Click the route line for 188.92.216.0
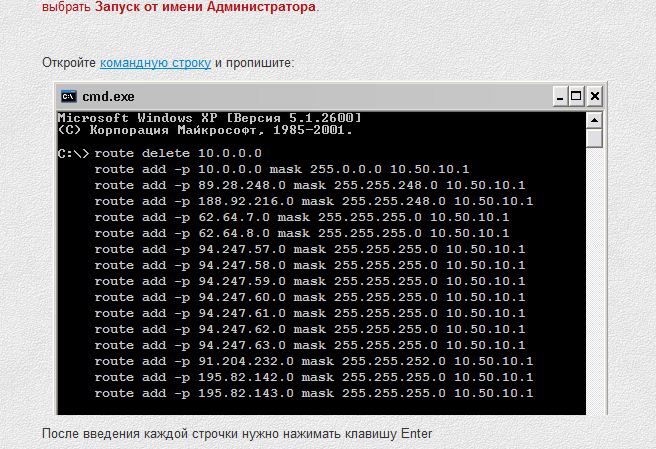 coord(314,201)
